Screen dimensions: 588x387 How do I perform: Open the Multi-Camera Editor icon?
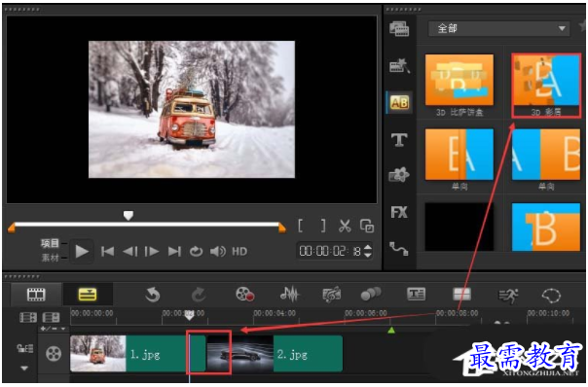(461, 295)
